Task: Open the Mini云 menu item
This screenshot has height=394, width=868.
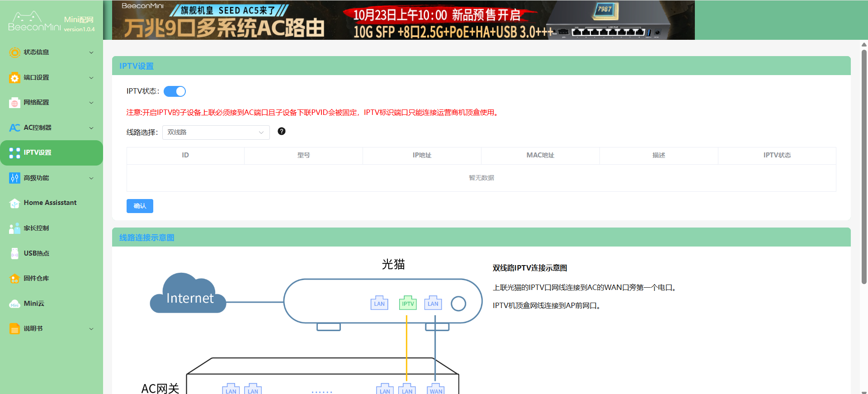Action: tap(34, 304)
